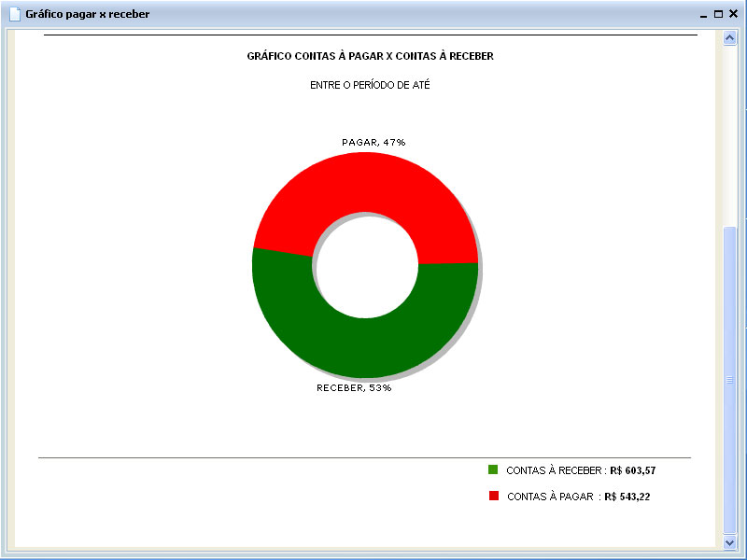The image size is (747, 560).
Task: Click the scroll down arrow of the vertical scrollbar
Action: [x=730, y=540]
